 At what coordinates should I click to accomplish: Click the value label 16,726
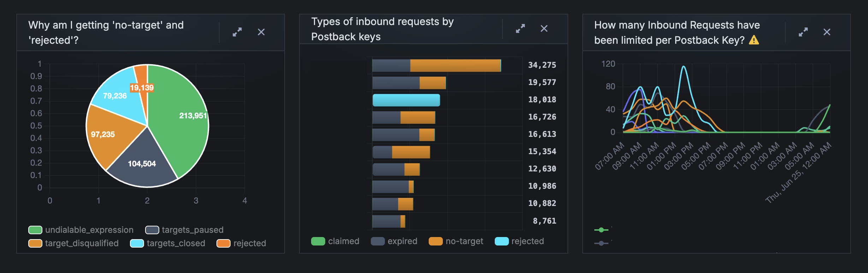point(542,117)
